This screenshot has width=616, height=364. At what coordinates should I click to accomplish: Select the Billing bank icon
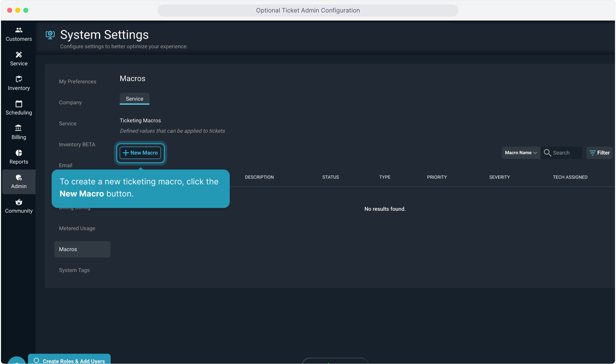click(x=19, y=128)
